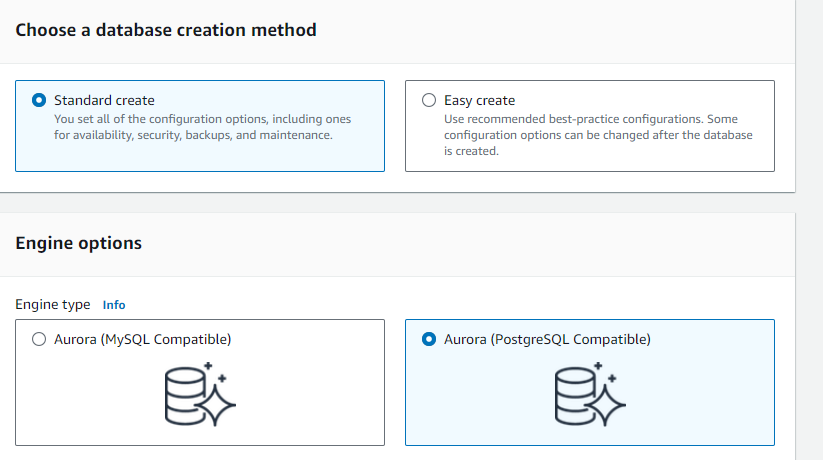Select the Standard create radio button
Image resolution: width=823 pixels, height=460 pixels.
(39, 100)
